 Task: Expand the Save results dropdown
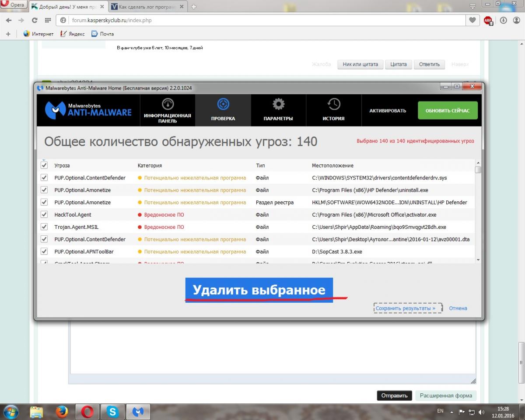[x=408, y=308]
